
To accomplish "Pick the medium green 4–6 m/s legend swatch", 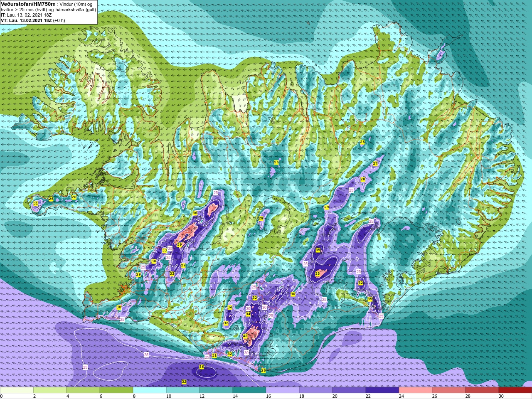I will pyautogui.click(x=83, y=390).
